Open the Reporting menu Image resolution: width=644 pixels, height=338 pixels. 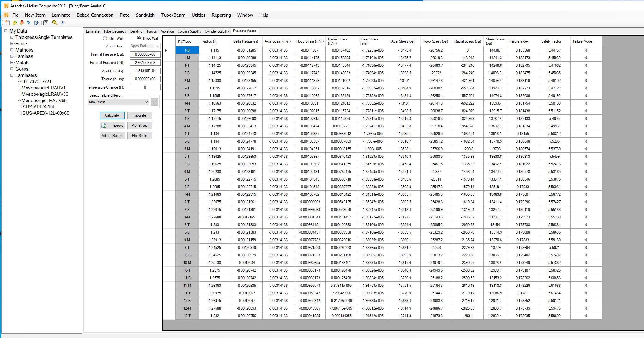[x=221, y=15]
